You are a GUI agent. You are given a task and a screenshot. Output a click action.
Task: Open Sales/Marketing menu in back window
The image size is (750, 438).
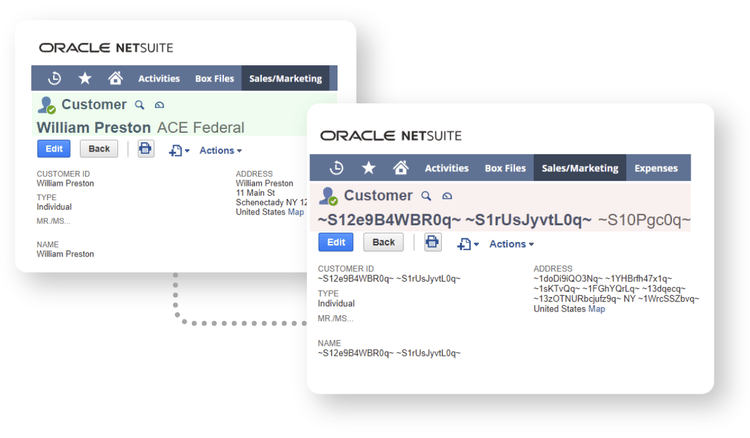tap(286, 78)
